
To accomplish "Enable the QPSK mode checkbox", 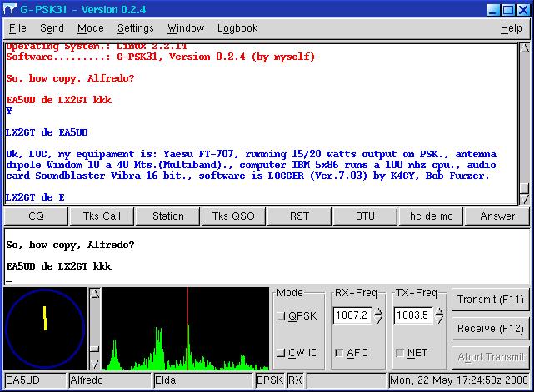I will coord(281,316).
